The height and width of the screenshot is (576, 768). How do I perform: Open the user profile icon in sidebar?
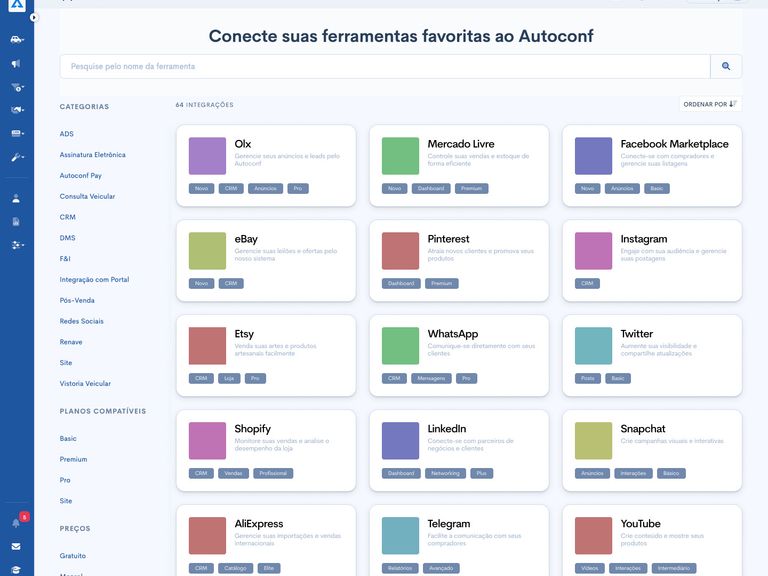coord(16,198)
